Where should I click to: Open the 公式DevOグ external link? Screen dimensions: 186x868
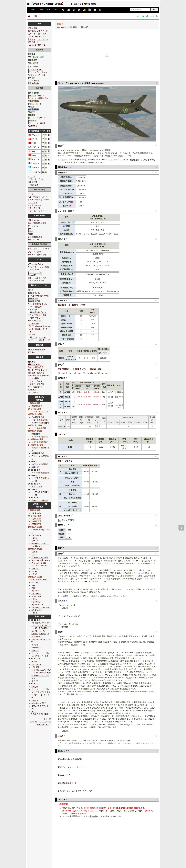(x=65, y=775)
